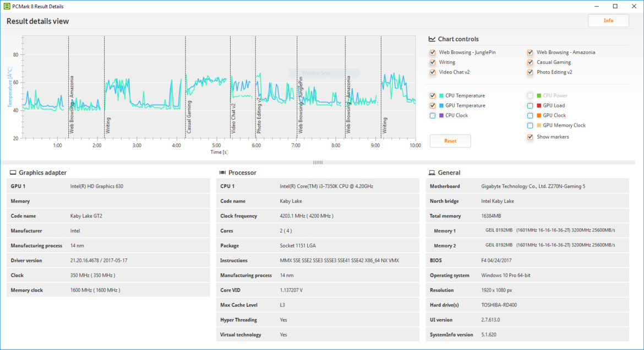Click the GPU Clock orange color swatch
The height and width of the screenshot is (350, 644).
[x=539, y=116]
